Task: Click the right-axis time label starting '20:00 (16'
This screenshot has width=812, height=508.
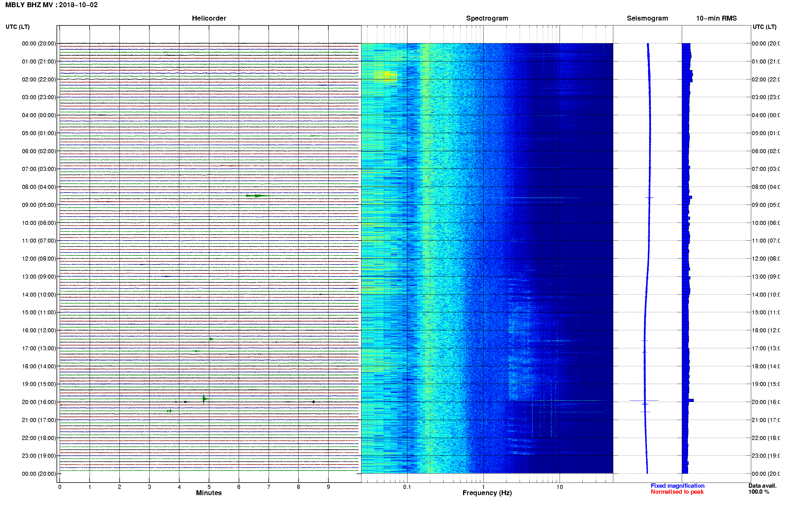Action: [766, 402]
